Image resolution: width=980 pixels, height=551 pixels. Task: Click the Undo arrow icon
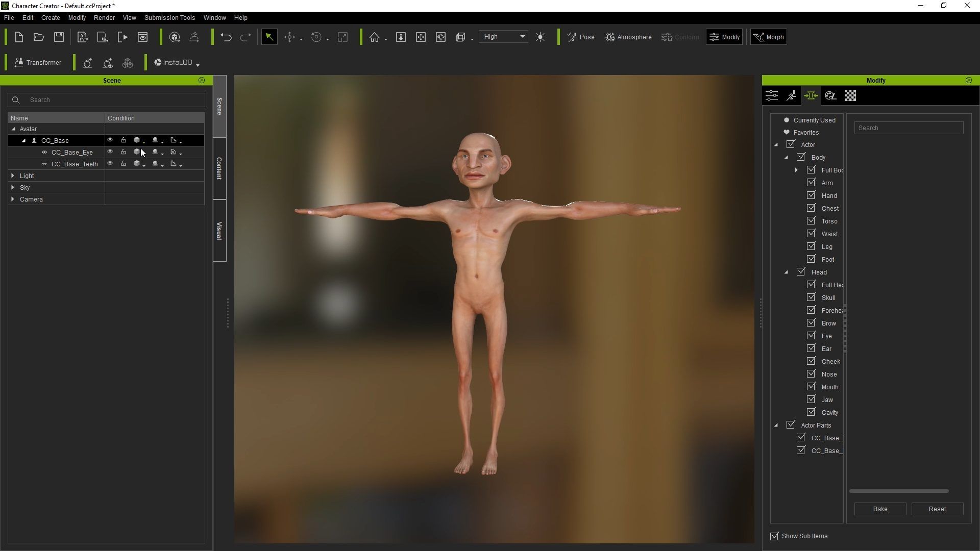pos(226,37)
